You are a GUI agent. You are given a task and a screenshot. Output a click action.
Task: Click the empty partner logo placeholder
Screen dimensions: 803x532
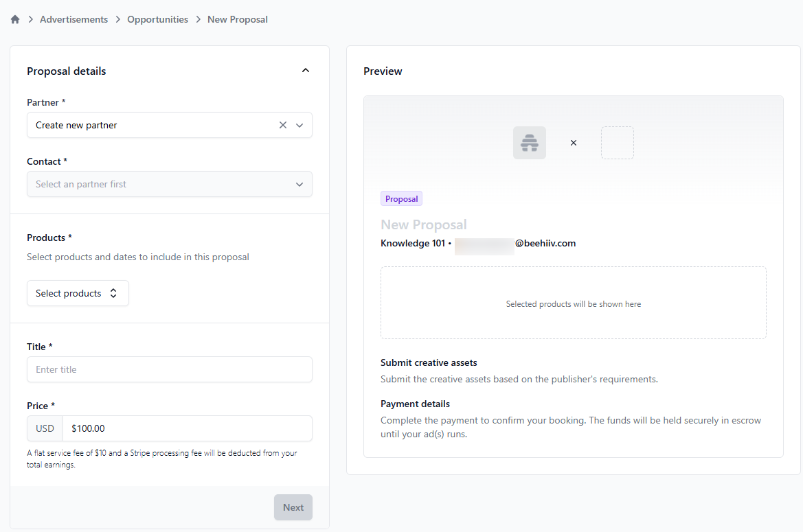617,143
